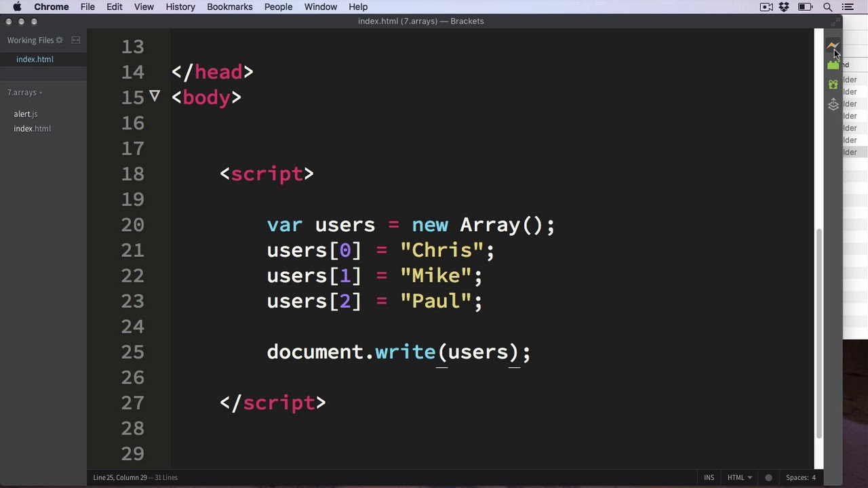868x488 pixels.
Task: Click the opening script tag on line 18
Action: pos(267,174)
